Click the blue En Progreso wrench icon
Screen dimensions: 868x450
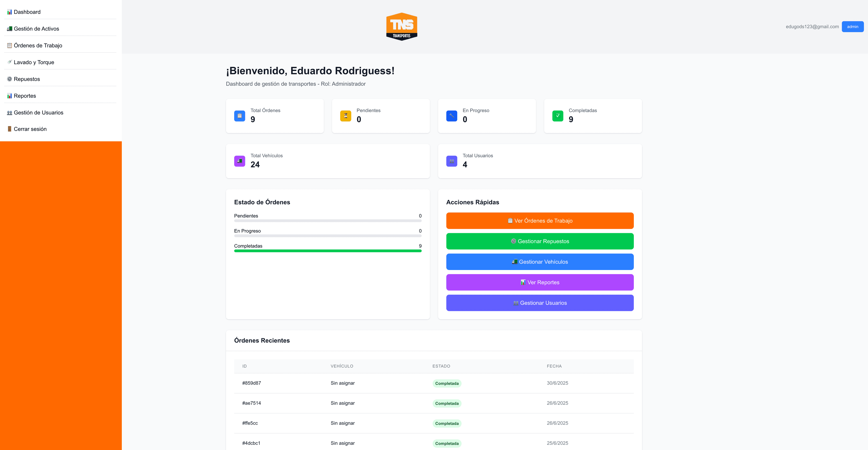(452, 116)
